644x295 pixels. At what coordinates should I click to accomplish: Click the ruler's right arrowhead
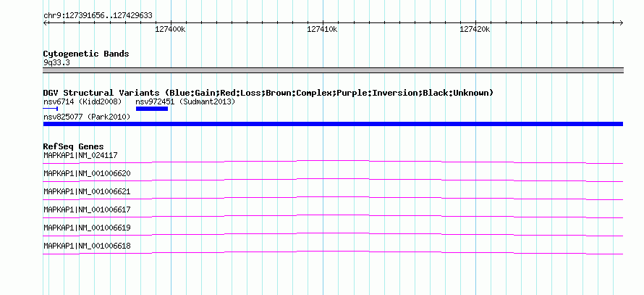click(x=621, y=23)
